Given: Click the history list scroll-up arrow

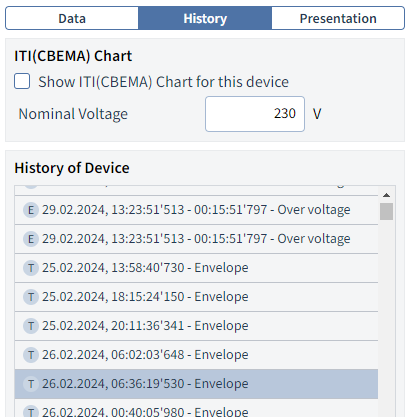Looking at the screenshot, I should [386, 195].
